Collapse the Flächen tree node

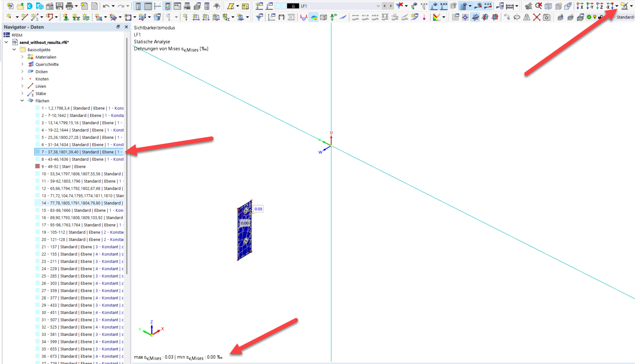(22, 101)
